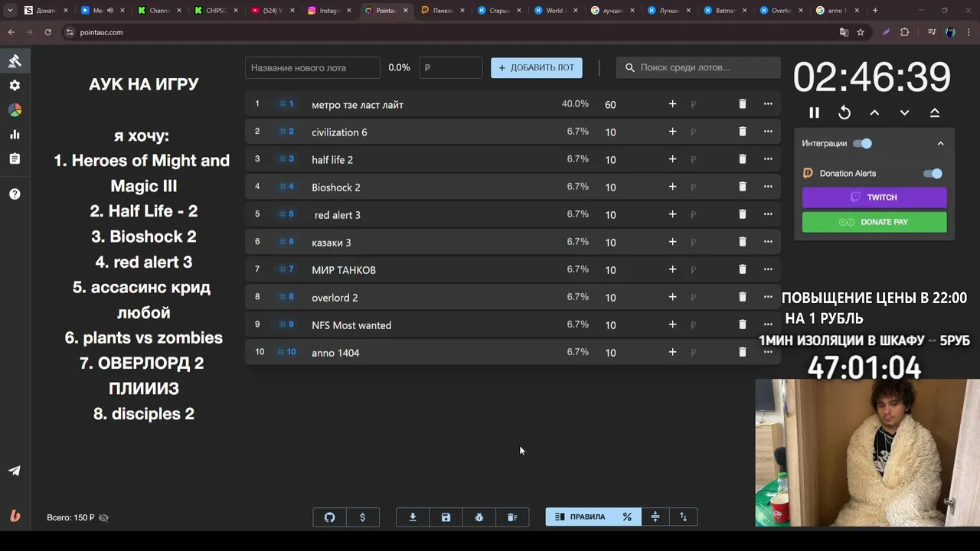Viewport: 980px width, 551px height.
Task: Open a new browser tab with plus
Action: pyautogui.click(x=875, y=11)
